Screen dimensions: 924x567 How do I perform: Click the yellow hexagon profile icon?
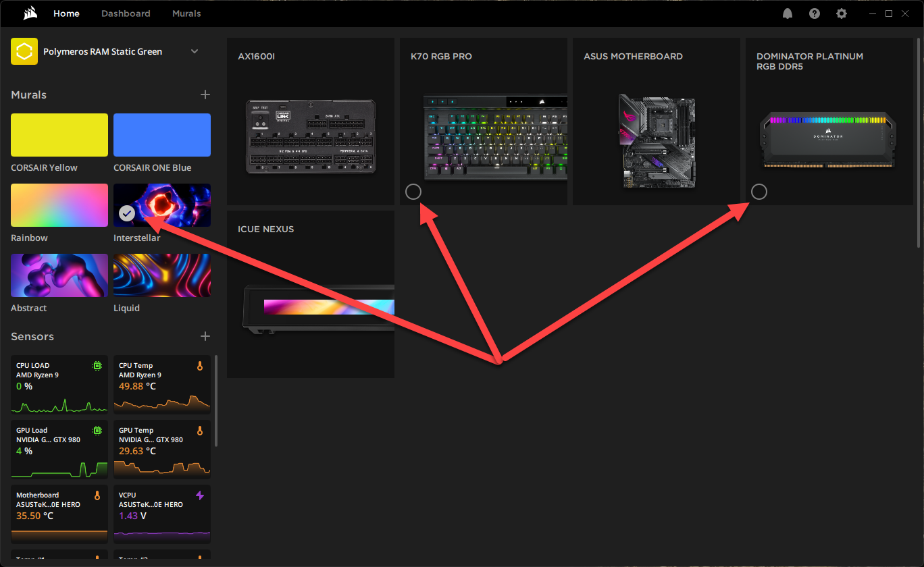tap(24, 51)
